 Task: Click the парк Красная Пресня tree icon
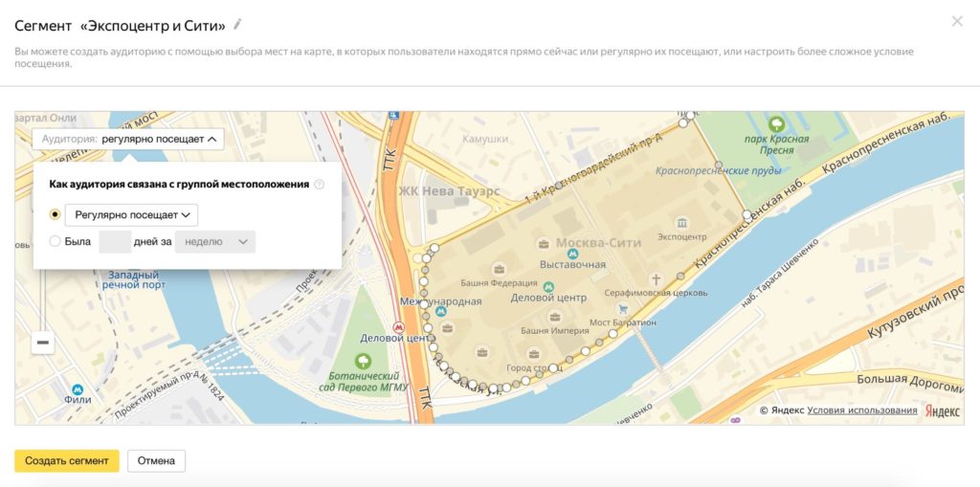coord(777,123)
